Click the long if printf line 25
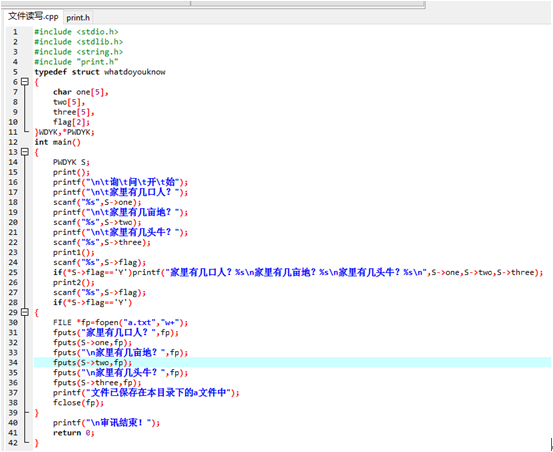 pos(298,273)
